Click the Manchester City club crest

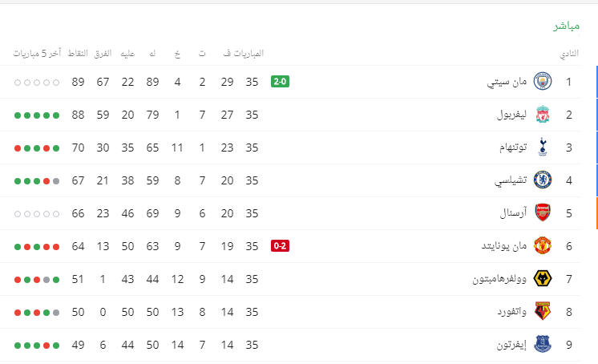[543, 81]
